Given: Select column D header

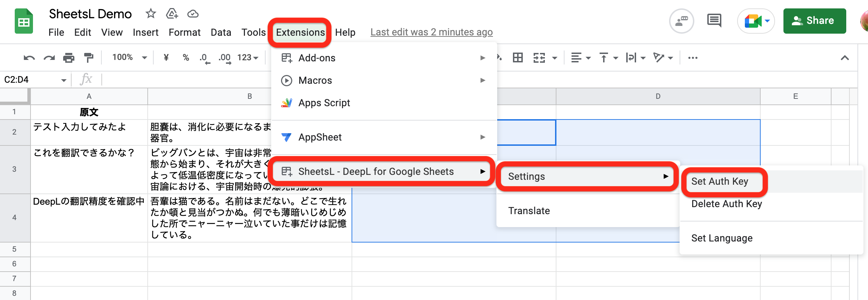Looking at the screenshot, I should point(658,96).
